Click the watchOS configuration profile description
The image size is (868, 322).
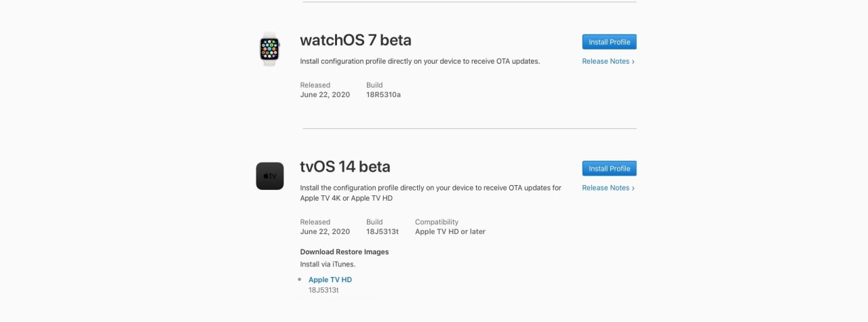click(x=420, y=61)
